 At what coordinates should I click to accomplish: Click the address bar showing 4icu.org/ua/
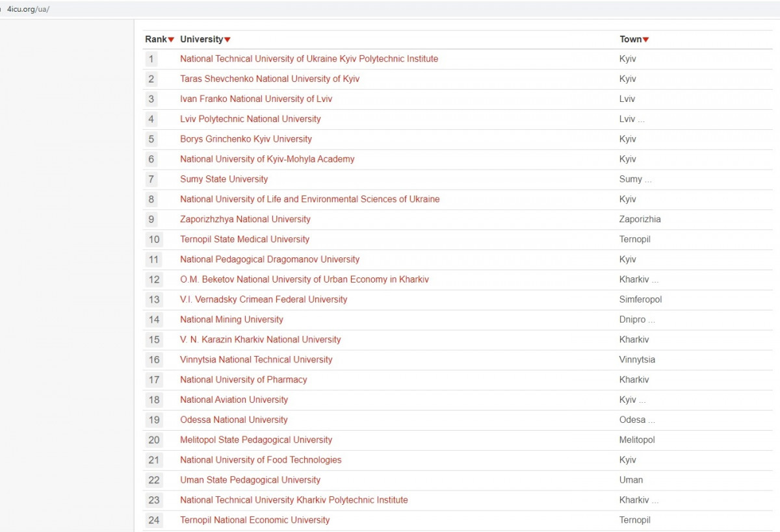tap(29, 9)
